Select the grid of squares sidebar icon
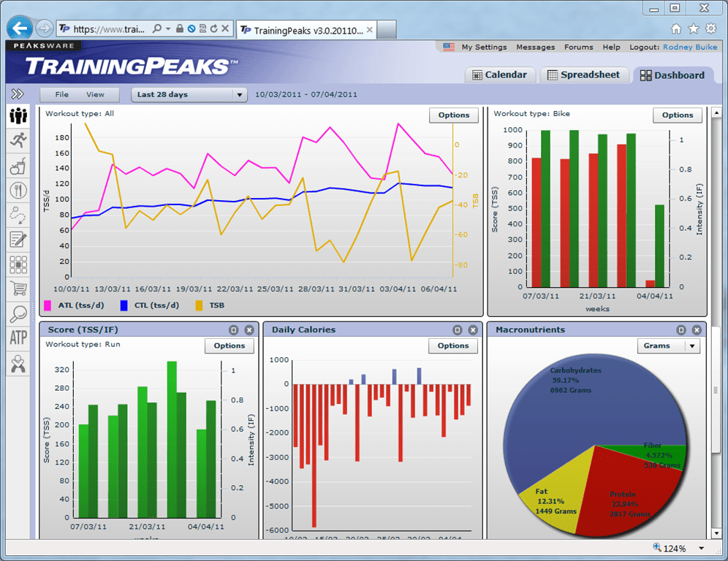The image size is (728, 561). click(x=18, y=264)
